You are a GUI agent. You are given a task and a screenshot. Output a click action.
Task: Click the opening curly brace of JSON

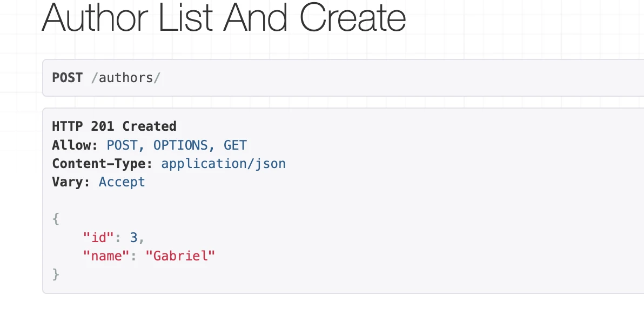pos(56,219)
